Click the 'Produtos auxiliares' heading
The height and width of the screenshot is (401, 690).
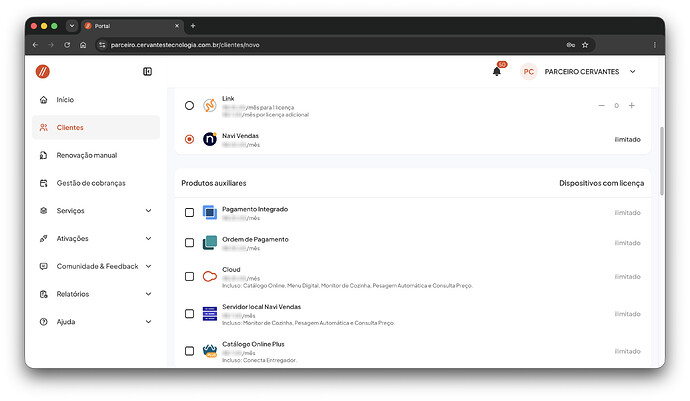[x=213, y=183]
